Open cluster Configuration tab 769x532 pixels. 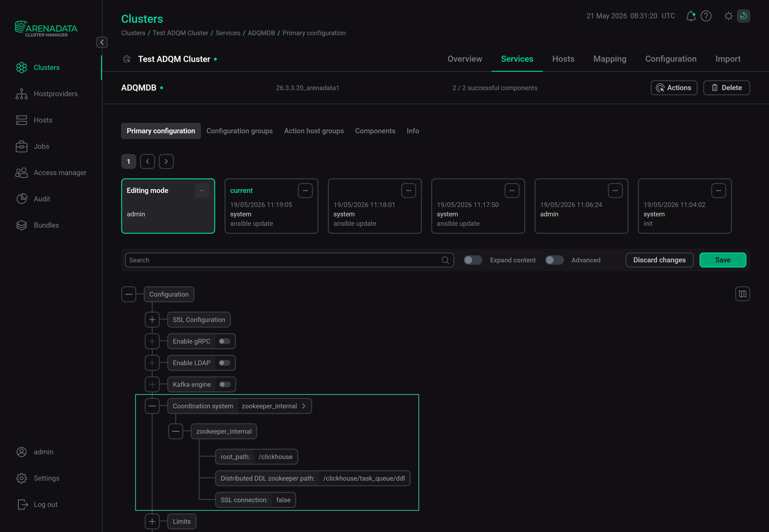[x=671, y=59]
